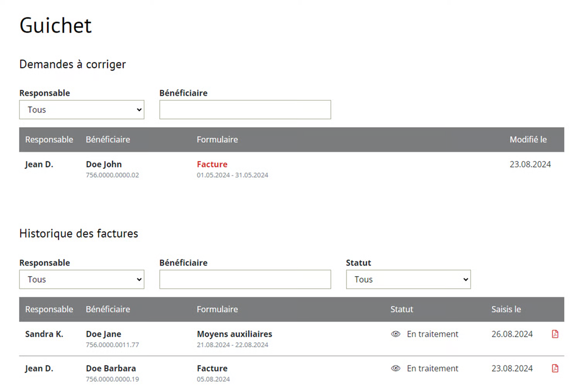This screenshot has width=588, height=388.
Task: Sort corrections table by Modifié le
Action: click(528, 140)
